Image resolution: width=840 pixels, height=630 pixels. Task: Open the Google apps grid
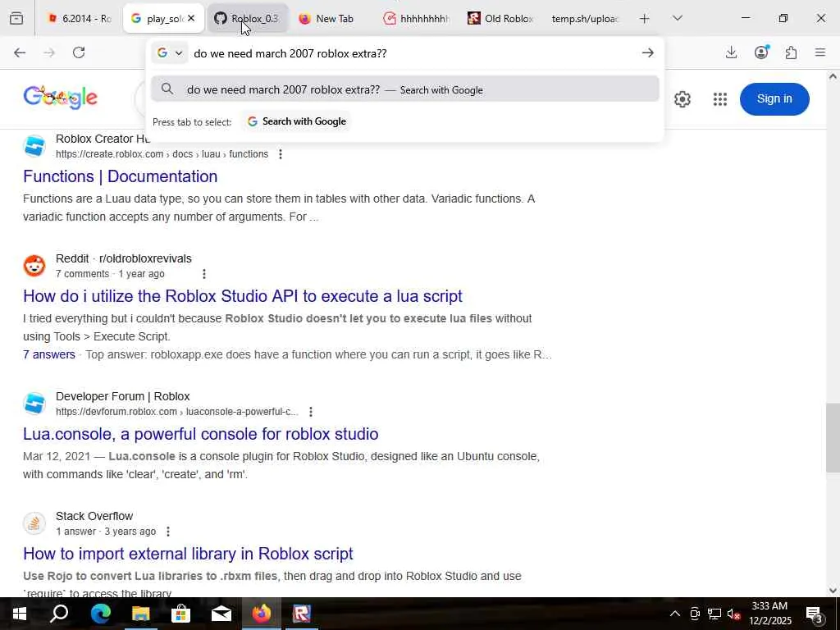click(720, 99)
